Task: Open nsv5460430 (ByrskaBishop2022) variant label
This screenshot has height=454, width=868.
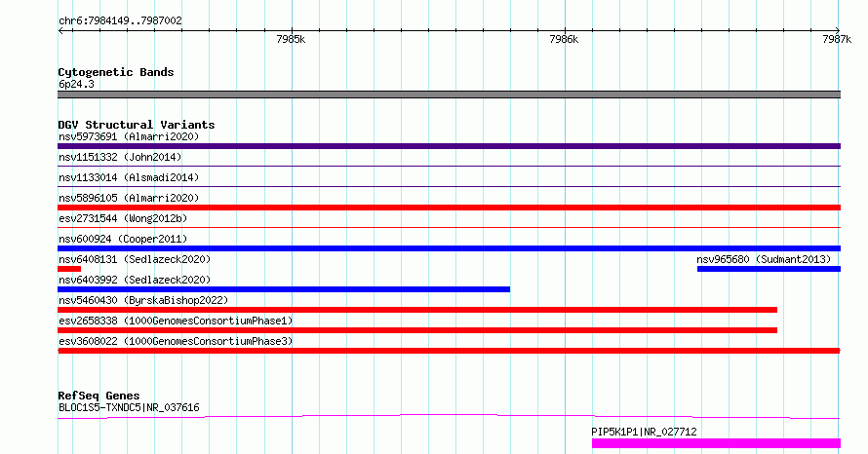Action: pyautogui.click(x=143, y=300)
